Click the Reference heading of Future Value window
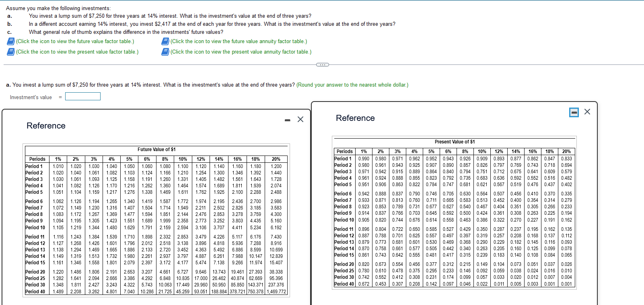 pos(46,126)
